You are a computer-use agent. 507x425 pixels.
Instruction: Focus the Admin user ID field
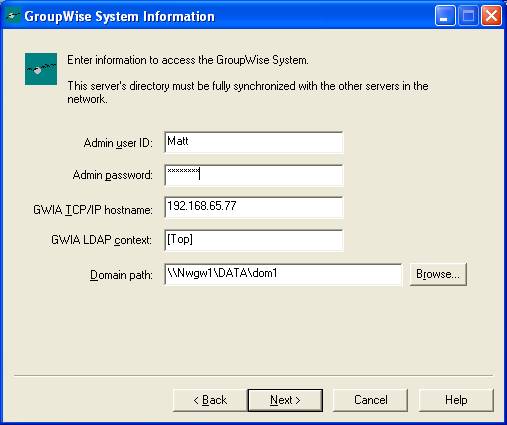click(x=254, y=142)
